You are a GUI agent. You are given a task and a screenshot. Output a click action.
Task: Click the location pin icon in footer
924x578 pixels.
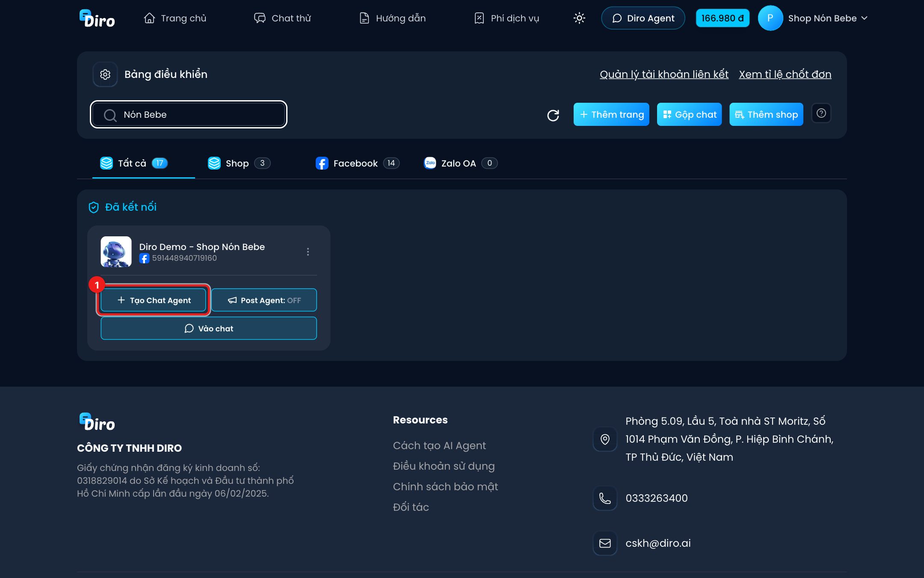(x=605, y=439)
